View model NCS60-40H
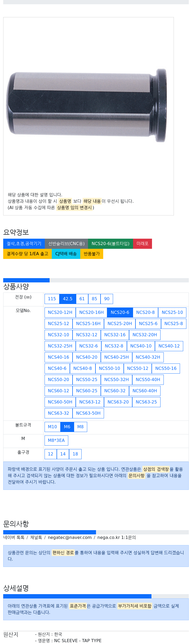The height and width of the screenshot is (644, 192). tap(145, 391)
